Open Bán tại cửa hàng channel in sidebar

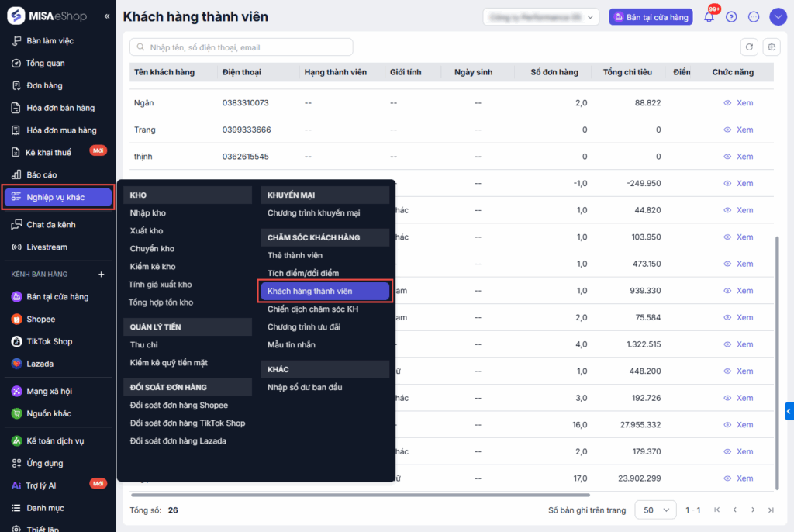[x=57, y=296]
